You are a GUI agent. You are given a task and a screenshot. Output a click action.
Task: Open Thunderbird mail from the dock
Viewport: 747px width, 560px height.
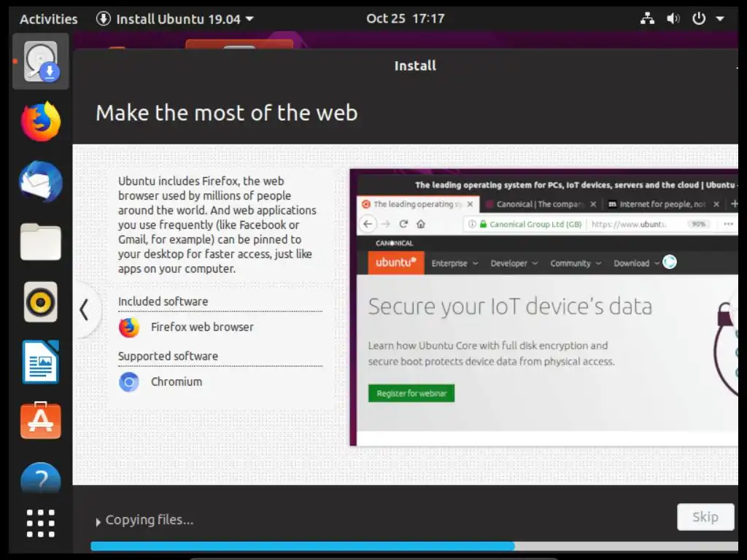pos(41,182)
